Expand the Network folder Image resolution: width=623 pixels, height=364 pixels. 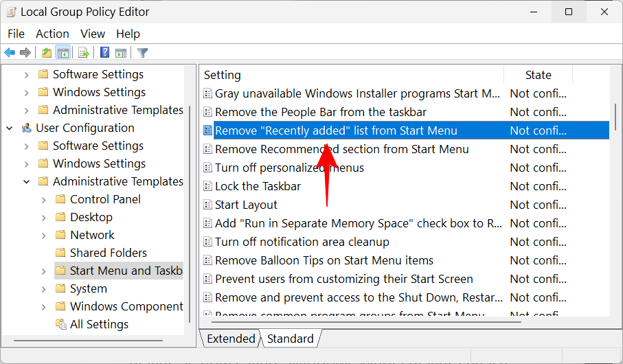click(44, 236)
